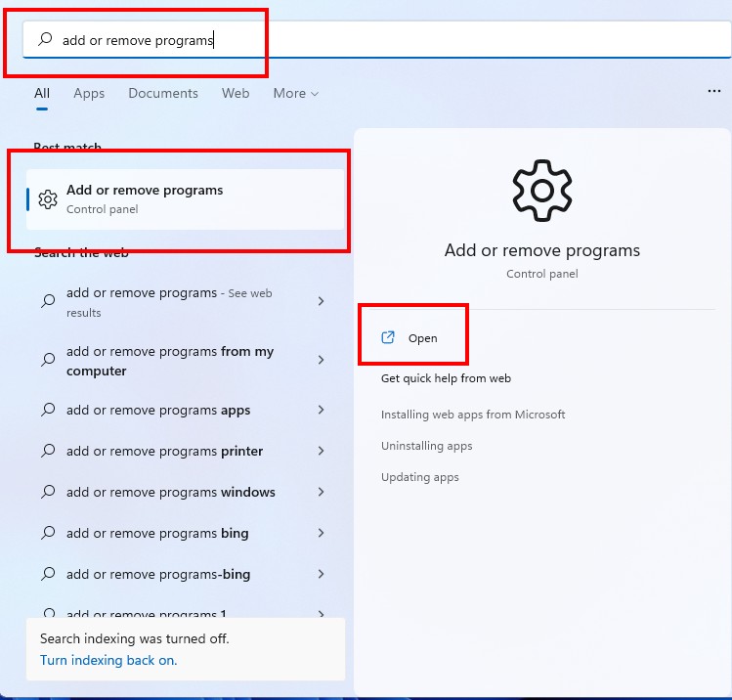Expand chevron for 'See web results' suggestion
This screenshot has width=732, height=700.
click(x=322, y=301)
